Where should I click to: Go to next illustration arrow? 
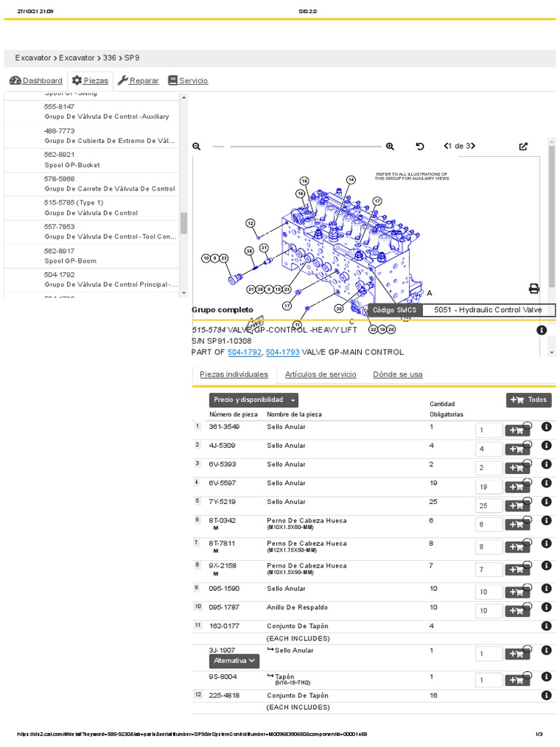point(472,146)
